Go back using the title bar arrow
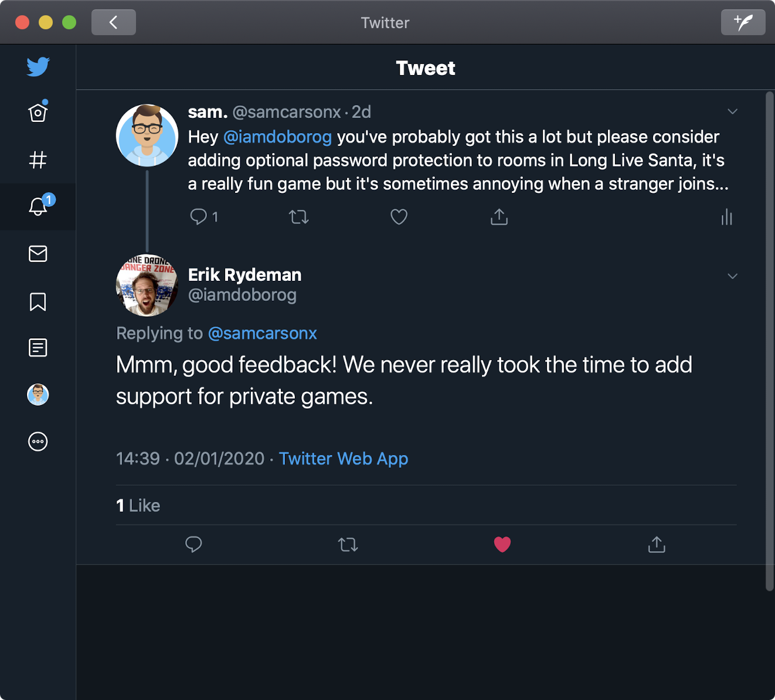 pos(114,23)
